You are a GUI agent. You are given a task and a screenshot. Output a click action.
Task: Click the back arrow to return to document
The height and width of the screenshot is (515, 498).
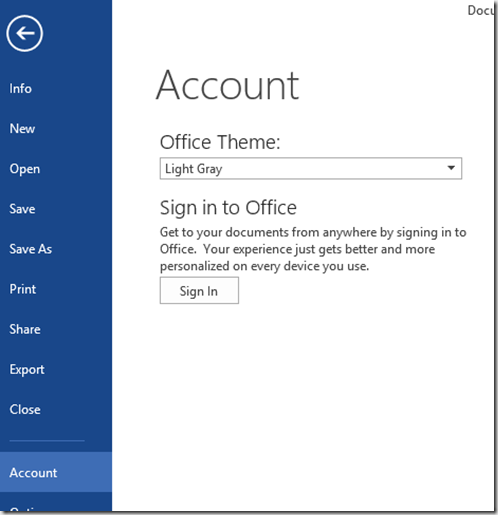24,33
